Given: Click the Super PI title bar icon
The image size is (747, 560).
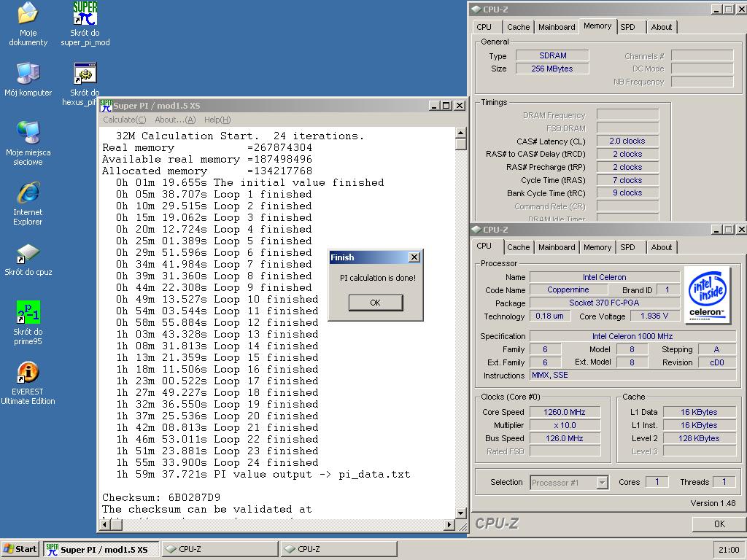Looking at the screenshot, I should pyautogui.click(x=106, y=106).
